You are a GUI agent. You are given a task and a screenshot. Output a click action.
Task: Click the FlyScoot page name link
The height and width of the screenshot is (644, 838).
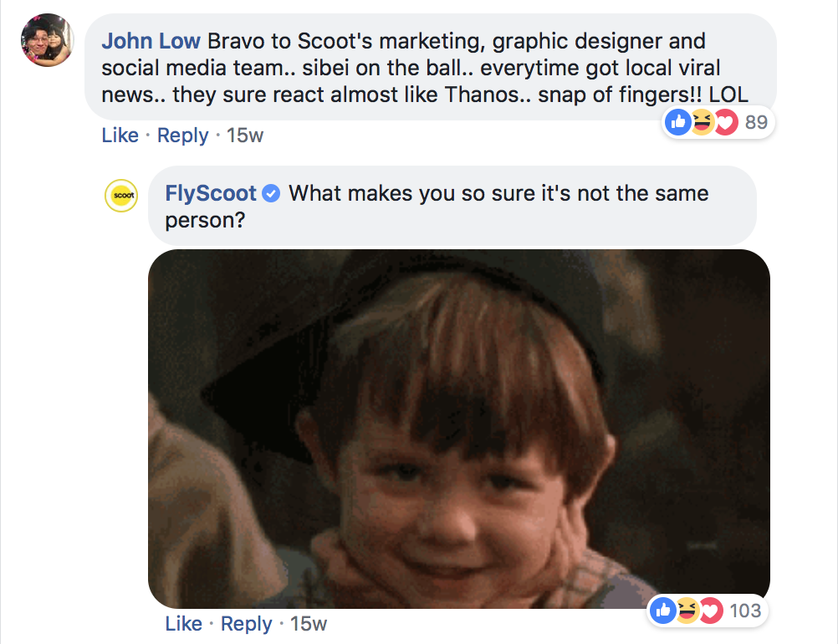211,194
